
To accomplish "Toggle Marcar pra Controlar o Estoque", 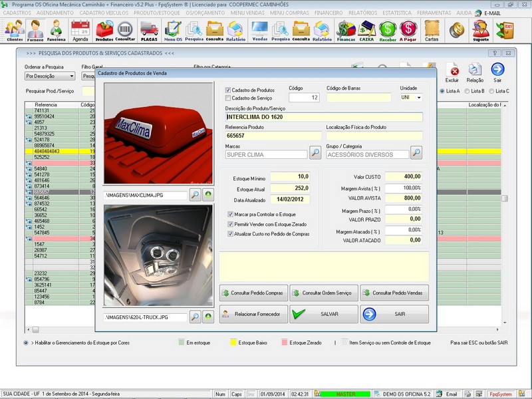I will pos(231,214).
